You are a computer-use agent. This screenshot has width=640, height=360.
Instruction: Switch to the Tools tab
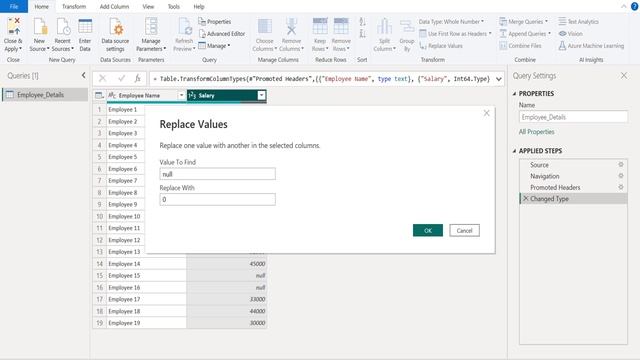[173, 7]
